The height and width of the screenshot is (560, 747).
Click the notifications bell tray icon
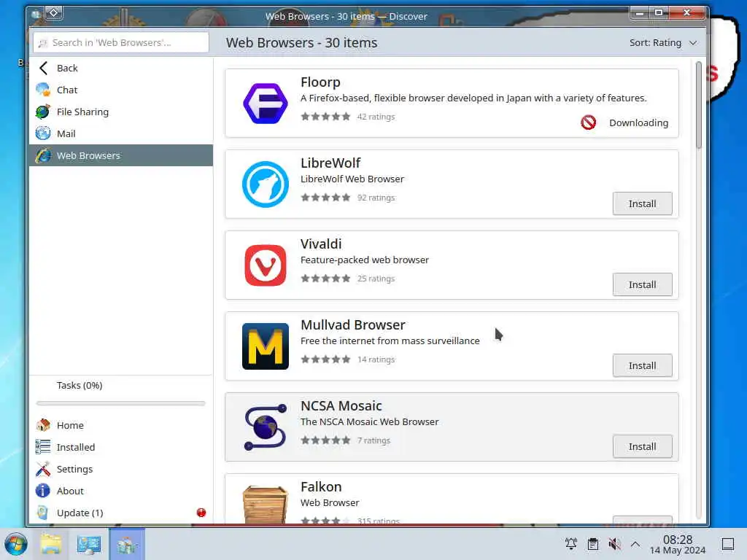570,543
